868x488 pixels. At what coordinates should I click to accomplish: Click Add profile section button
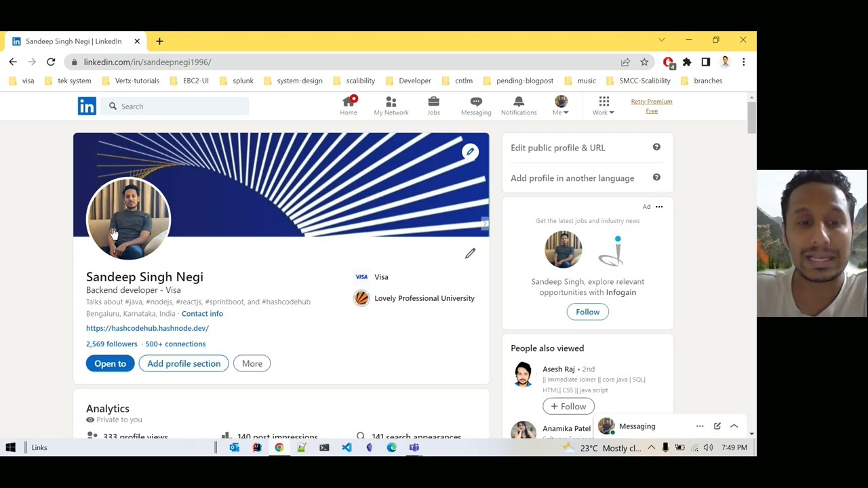point(184,364)
